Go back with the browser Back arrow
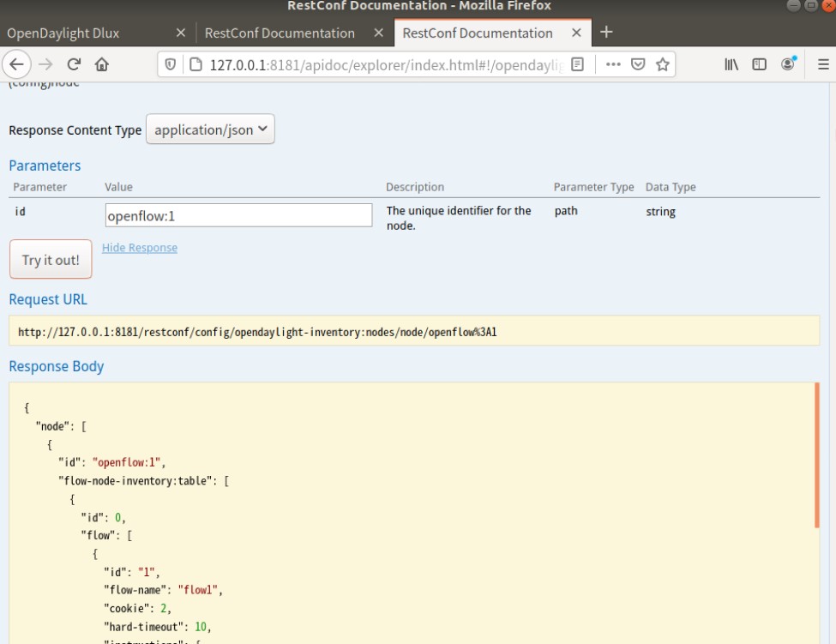836x644 pixels. pos(16,64)
